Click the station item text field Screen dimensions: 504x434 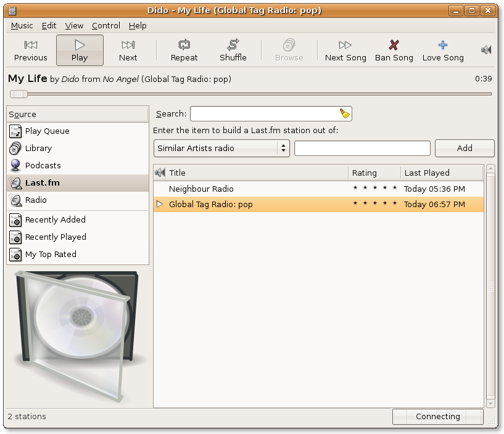pos(362,148)
